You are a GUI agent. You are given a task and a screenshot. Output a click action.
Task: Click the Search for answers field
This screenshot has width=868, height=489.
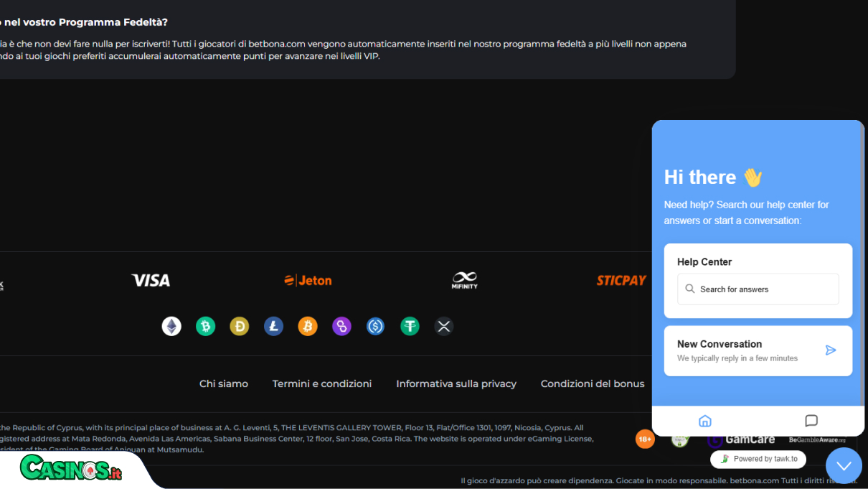pyautogui.click(x=758, y=289)
